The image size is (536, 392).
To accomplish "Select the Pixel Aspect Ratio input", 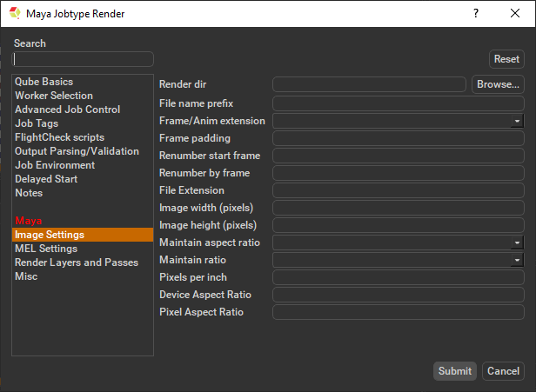I will point(398,312).
